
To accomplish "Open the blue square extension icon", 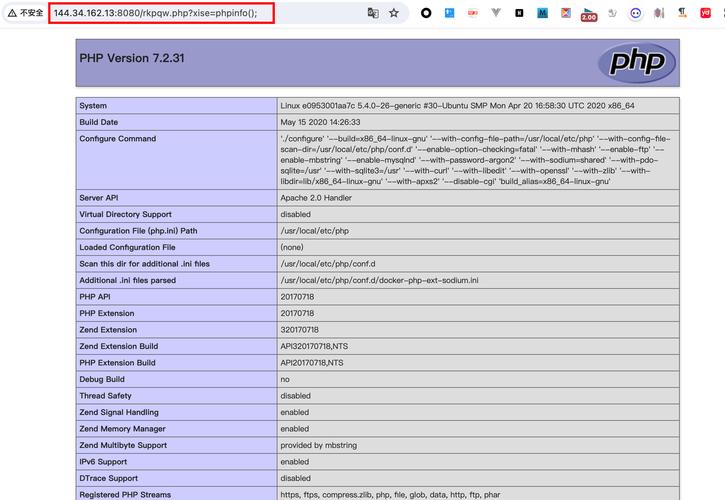I will pyautogui.click(x=449, y=13).
